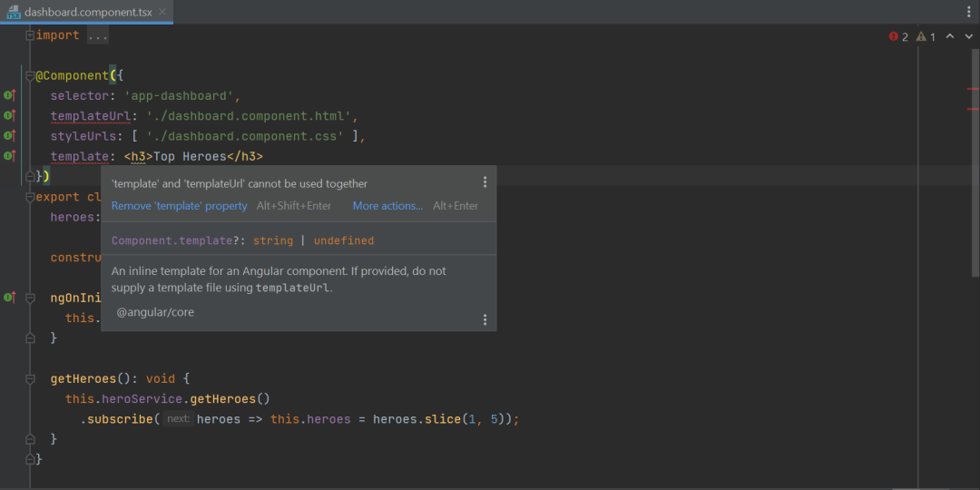Collapse fold marker at closing Component brace
Viewport: 980px width, 490px height.
pos(29,177)
